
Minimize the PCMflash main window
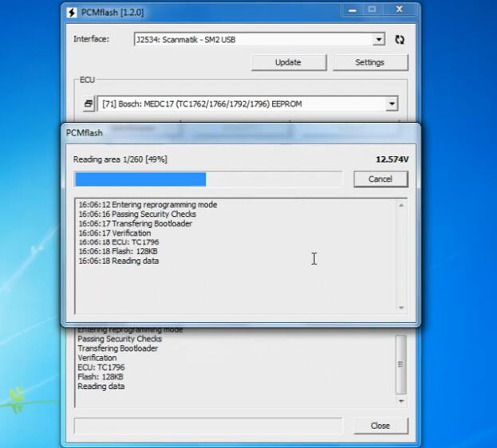tap(353, 10)
